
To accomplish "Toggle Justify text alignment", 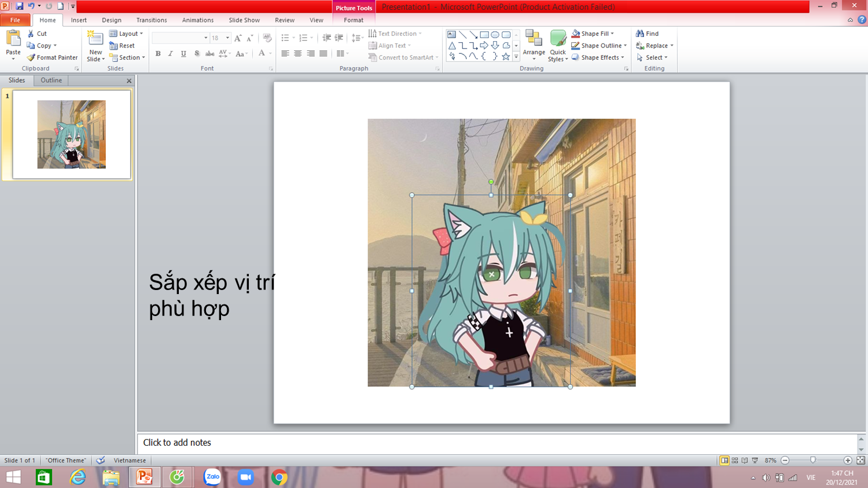I will coord(323,54).
